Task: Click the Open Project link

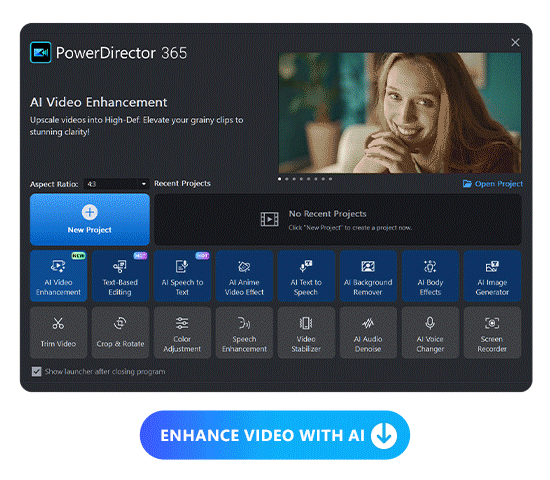Action: 492,184
